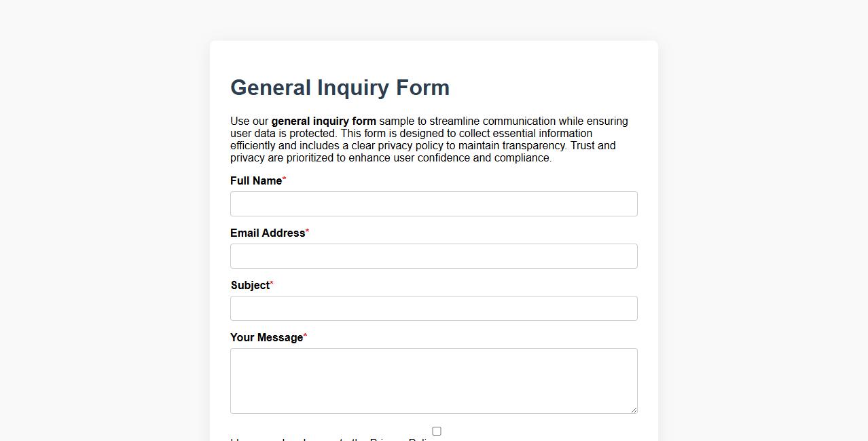Click the bold general inquiry form text

click(323, 121)
